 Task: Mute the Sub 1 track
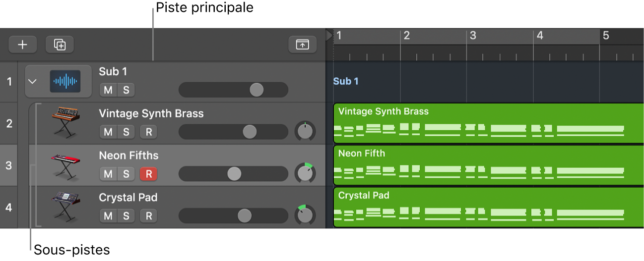108,90
